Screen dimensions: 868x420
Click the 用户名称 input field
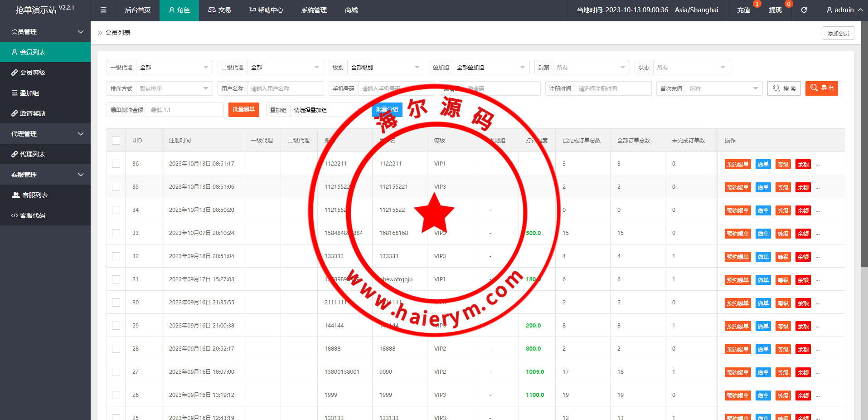[285, 89]
